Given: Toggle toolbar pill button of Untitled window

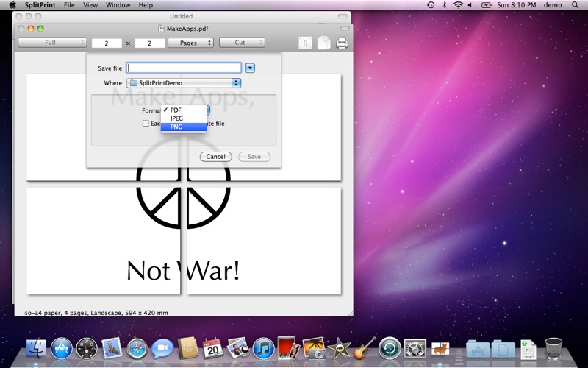Looking at the screenshot, I should pyautogui.click(x=343, y=16).
